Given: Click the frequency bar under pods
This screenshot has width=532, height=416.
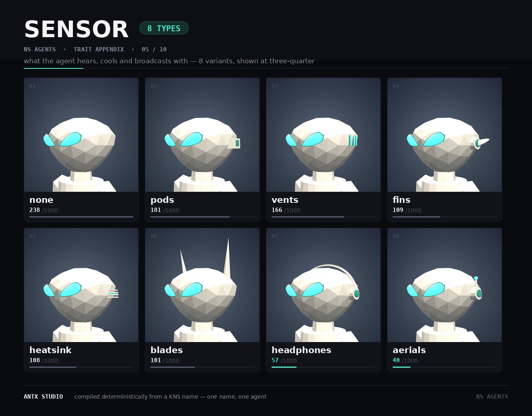Looking at the screenshot, I should click(x=202, y=217).
